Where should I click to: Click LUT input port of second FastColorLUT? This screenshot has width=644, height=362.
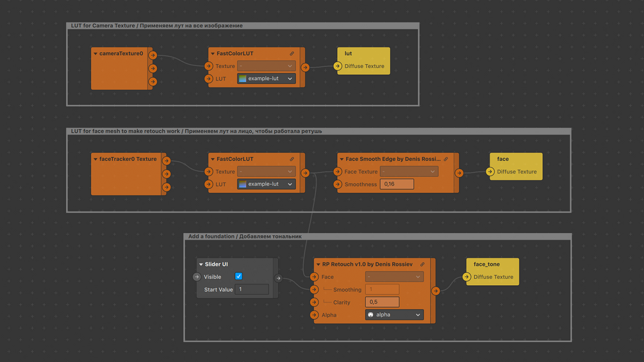(209, 184)
